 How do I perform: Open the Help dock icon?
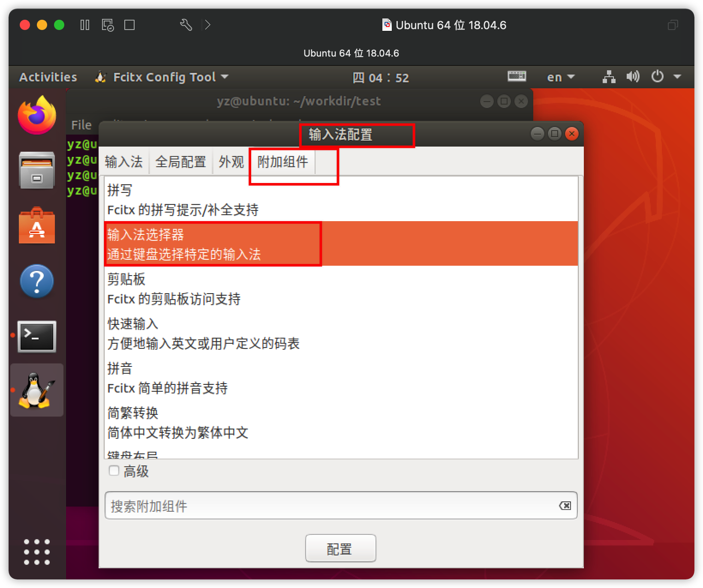tap(37, 281)
